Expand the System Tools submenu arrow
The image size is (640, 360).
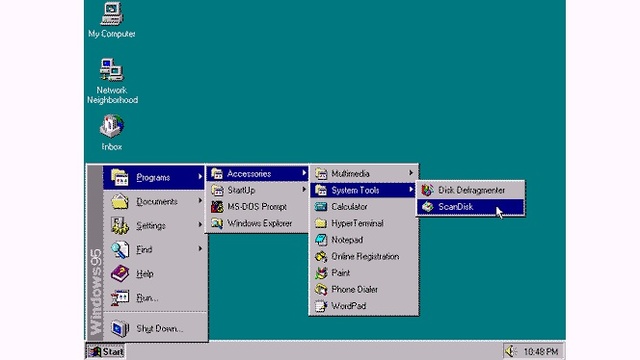pyautogui.click(x=411, y=189)
